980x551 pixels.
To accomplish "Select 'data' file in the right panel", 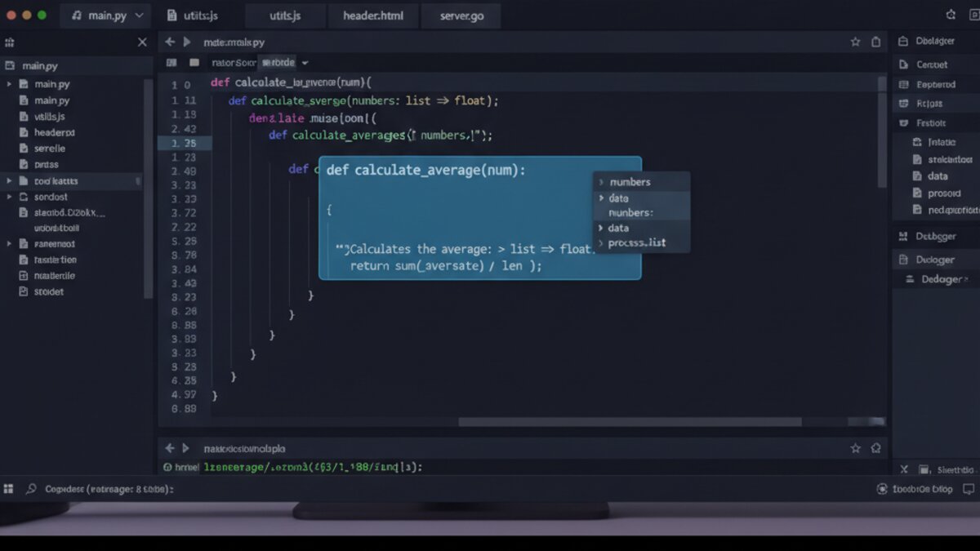I will [938, 176].
